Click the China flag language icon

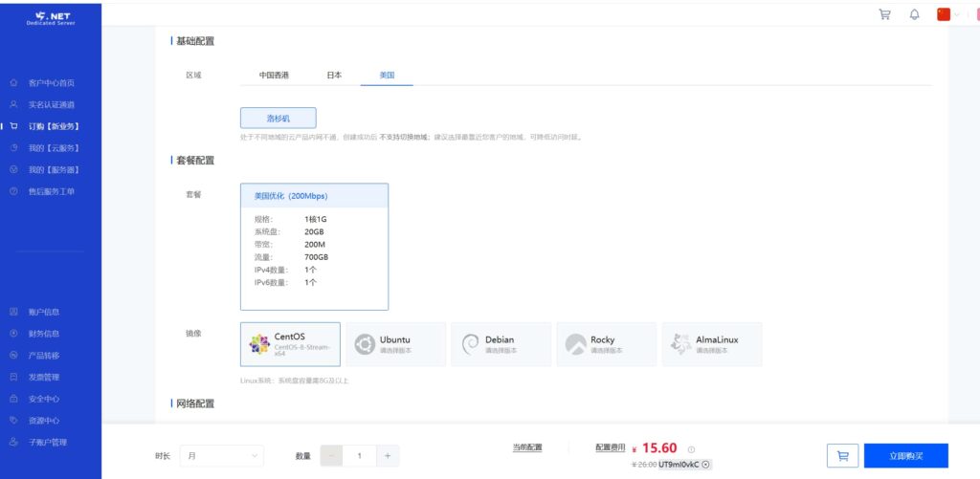pos(943,14)
